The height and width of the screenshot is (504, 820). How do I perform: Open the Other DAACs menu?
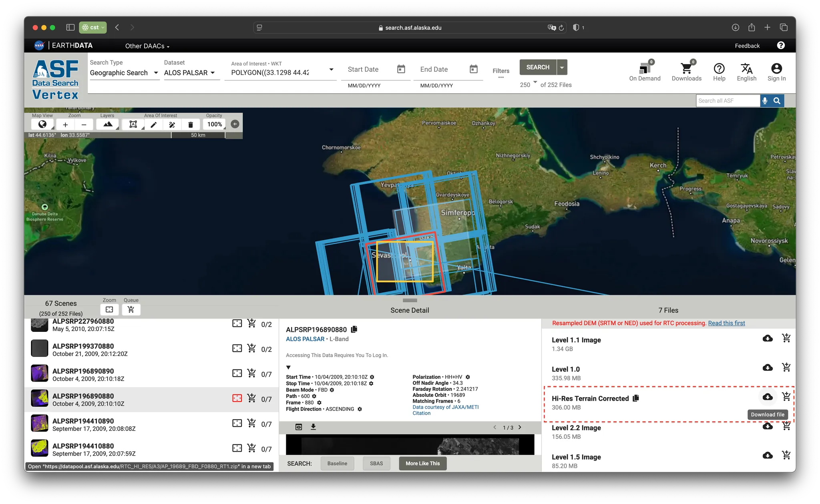coord(147,46)
